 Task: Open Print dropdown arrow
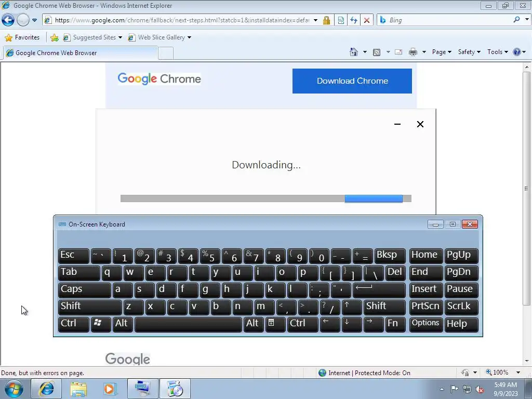click(424, 52)
